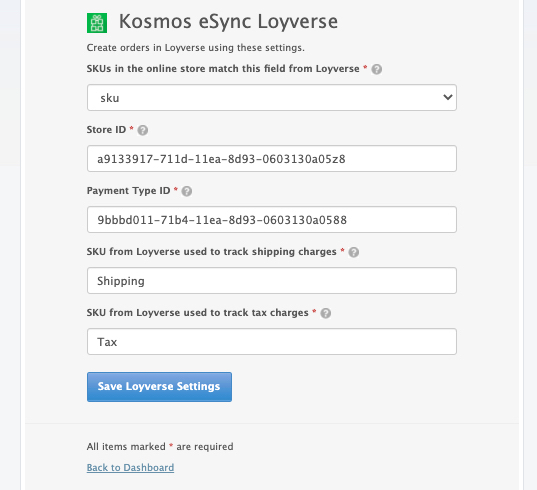This screenshot has width=537, height=490.
Task: Save Loyverse Settings
Action: point(159,387)
